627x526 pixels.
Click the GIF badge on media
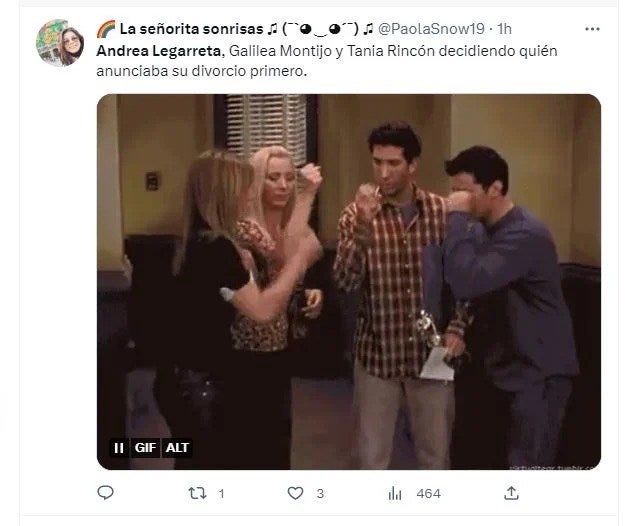(x=145, y=448)
